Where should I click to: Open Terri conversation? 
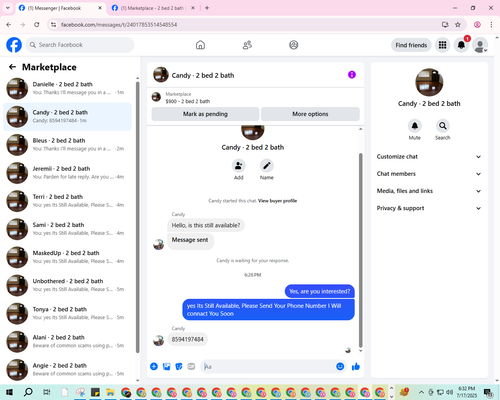click(67, 201)
